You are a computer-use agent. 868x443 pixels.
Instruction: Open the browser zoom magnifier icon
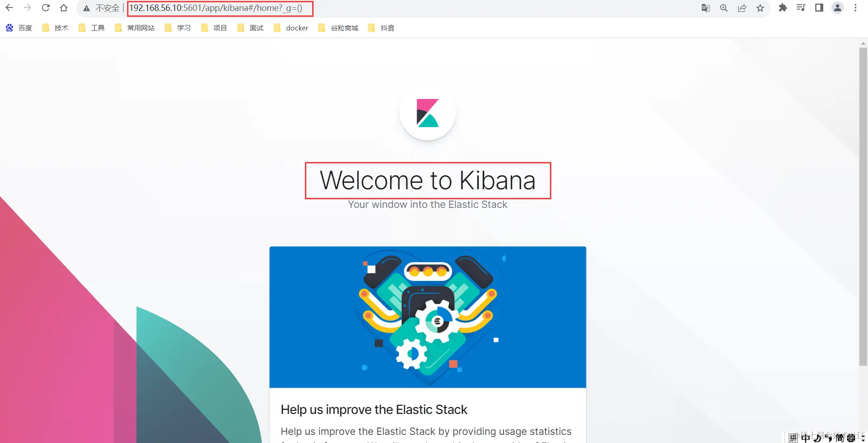724,8
